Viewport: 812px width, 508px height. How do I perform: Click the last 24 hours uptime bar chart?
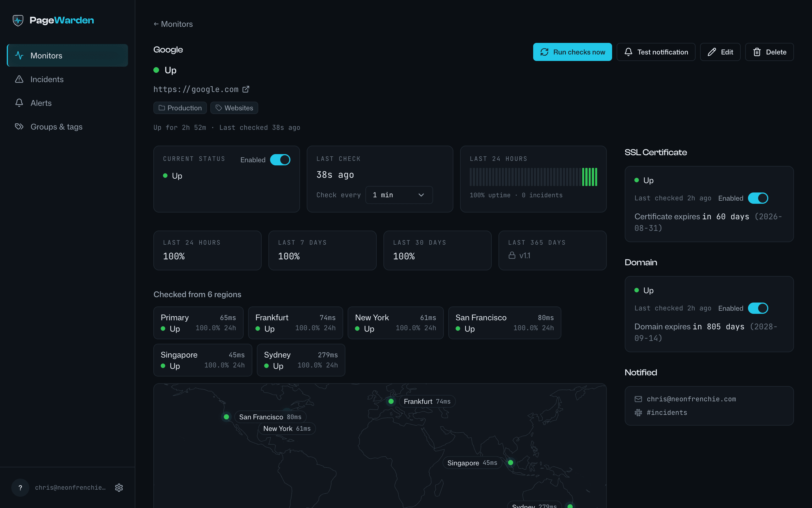533,177
